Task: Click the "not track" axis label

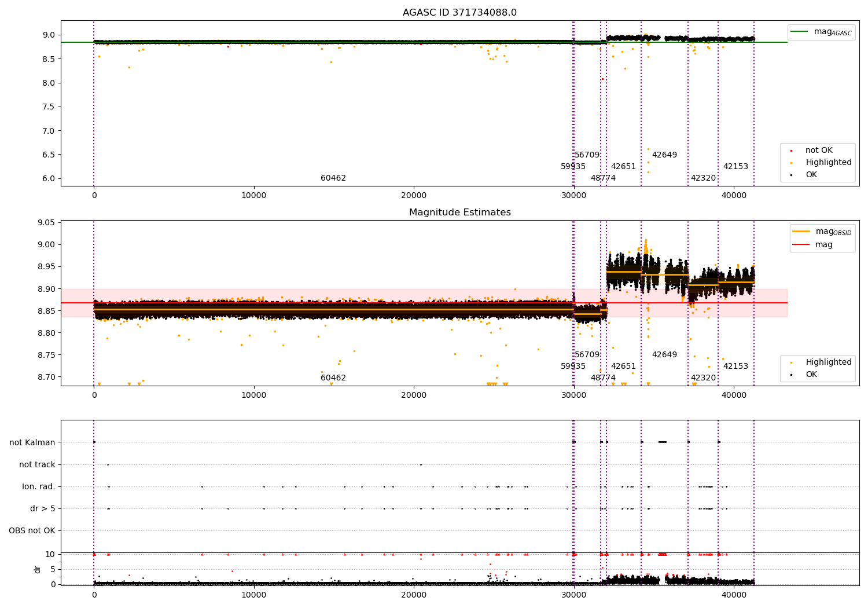Action: (x=37, y=464)
